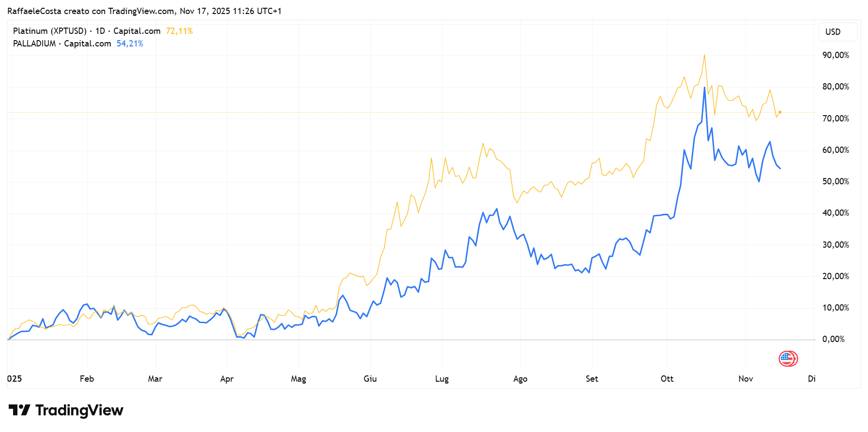Click the 50,00% price scale label

pyautogui.click(x=836, y=181)
